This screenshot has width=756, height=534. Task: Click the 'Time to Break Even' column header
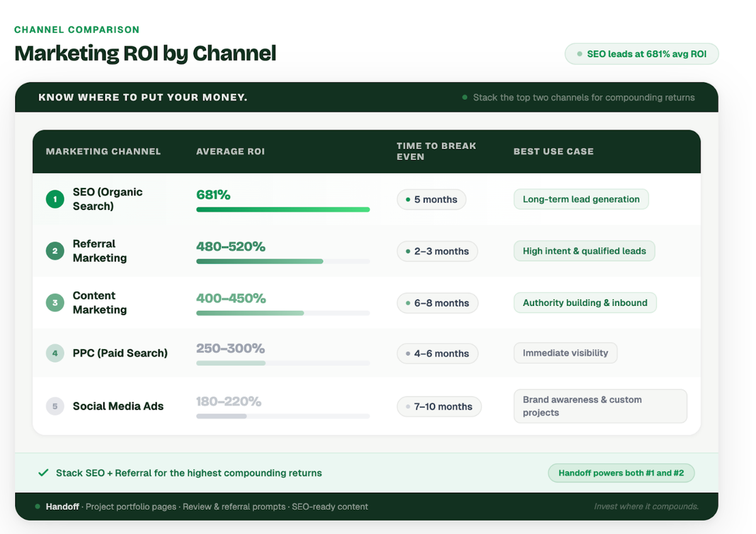point(436,151)
